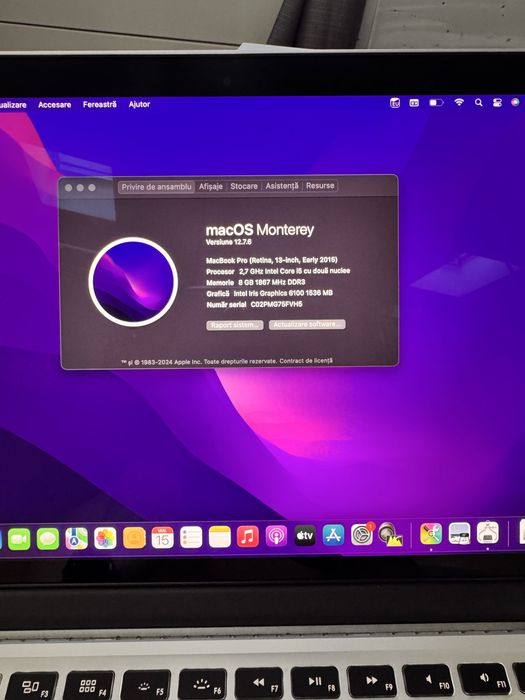Open the Asistență tab
The height and width of the screenshot is (700, 525).
pyautogui.click(x=282, y=185)
